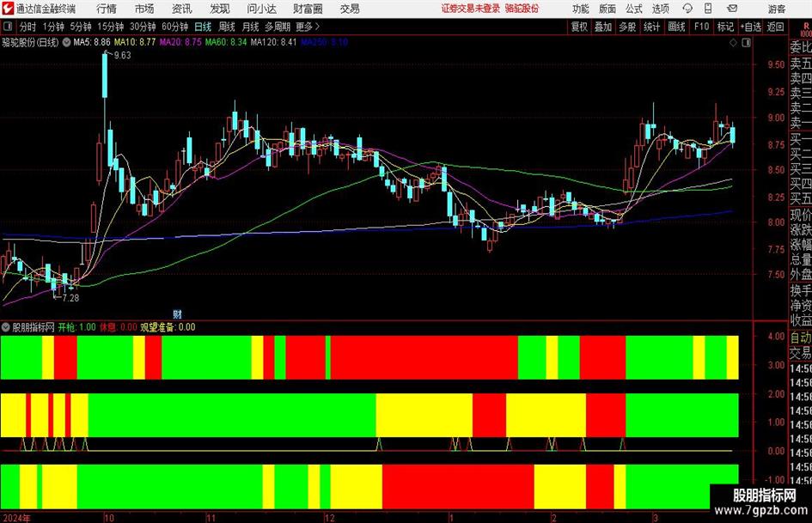
Task: Expand 股朋指标网 indicator dropdown arrow
Action: coord(6,327)
